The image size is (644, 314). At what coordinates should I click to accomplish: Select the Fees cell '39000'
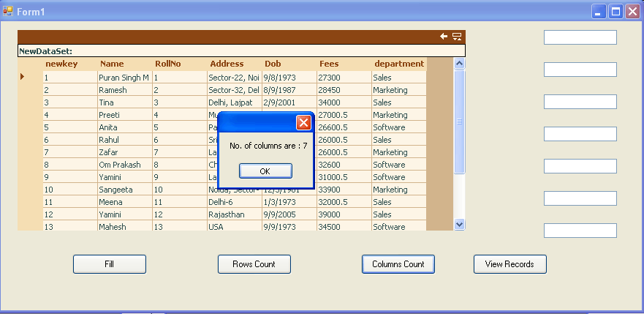[344, 214]
